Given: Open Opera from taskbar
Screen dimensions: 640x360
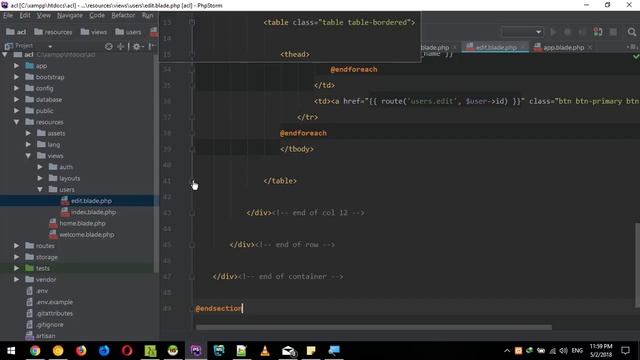Looking at the screenshot, I should (127, 351).
